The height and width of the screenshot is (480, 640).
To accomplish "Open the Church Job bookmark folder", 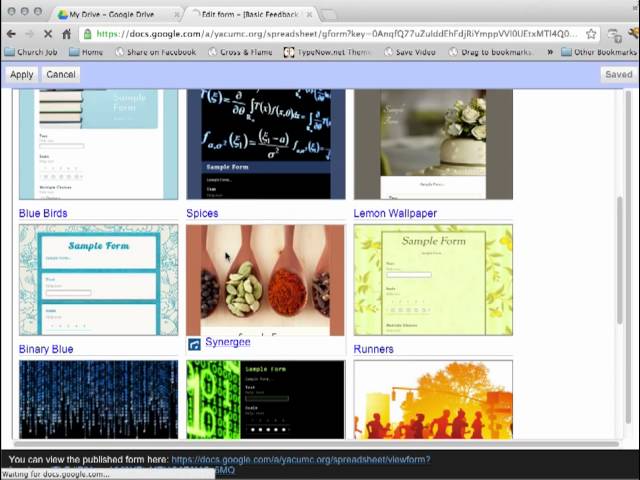I will (x=31, y=52).
